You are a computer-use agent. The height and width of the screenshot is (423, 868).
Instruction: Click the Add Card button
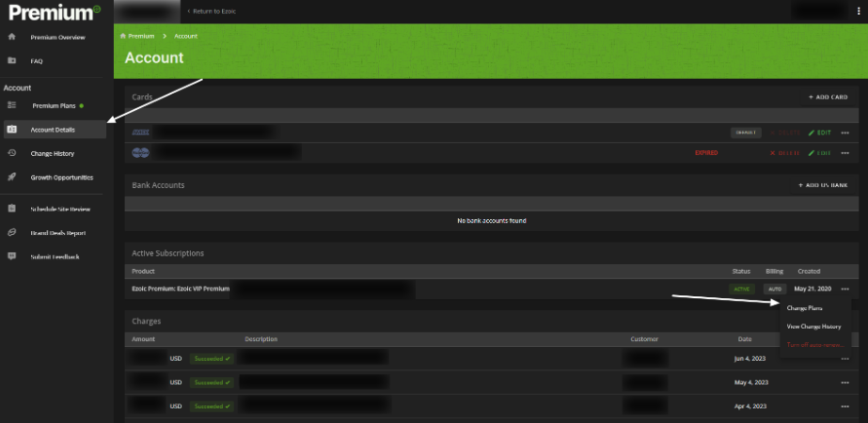828,97
